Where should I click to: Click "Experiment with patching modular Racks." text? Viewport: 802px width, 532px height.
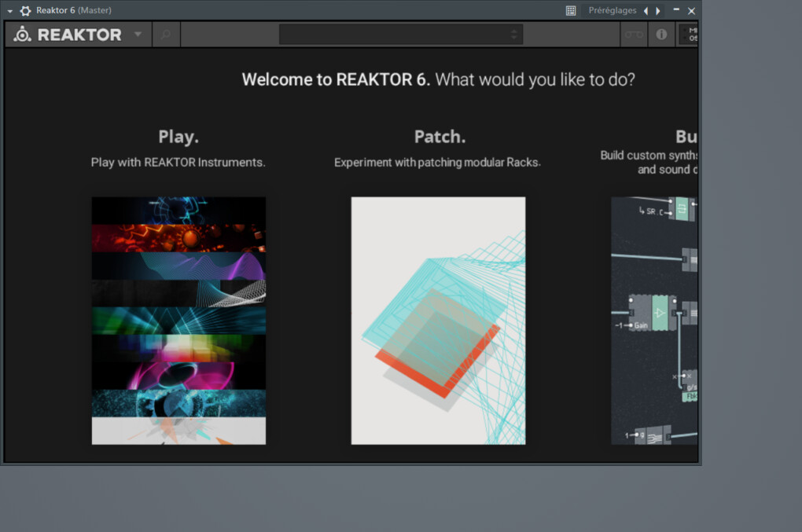click(437, 163)
